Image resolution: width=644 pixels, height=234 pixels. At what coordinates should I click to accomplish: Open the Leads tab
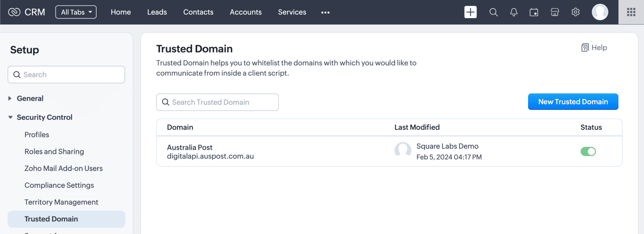pos(157,12)
